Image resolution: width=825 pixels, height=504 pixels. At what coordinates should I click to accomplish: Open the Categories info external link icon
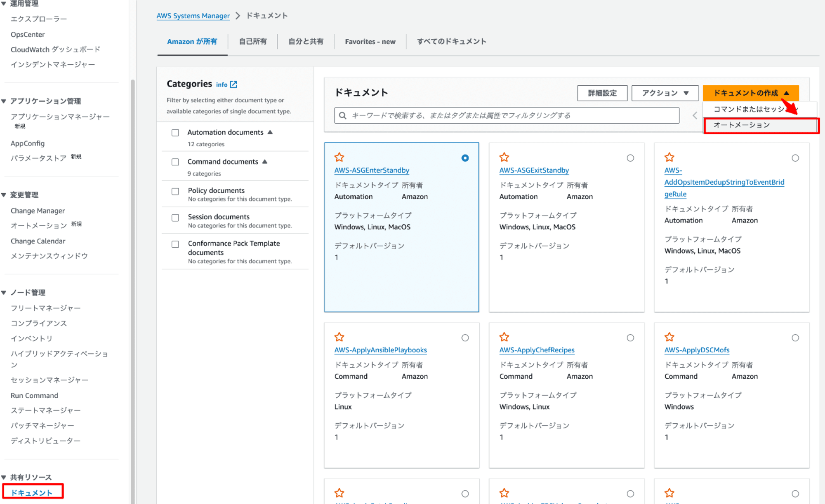(233, 84)
